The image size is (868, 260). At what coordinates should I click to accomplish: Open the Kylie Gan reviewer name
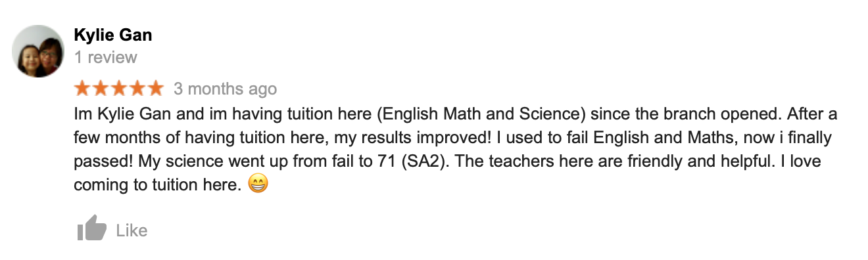point(113,35)
